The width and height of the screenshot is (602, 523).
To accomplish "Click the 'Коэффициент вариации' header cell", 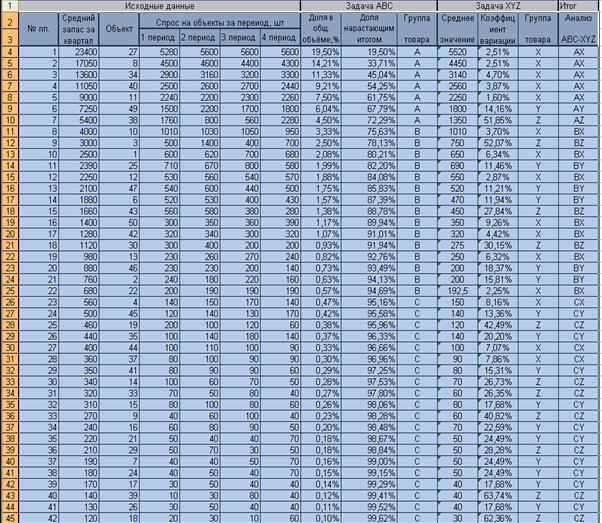I will point(498,29).
